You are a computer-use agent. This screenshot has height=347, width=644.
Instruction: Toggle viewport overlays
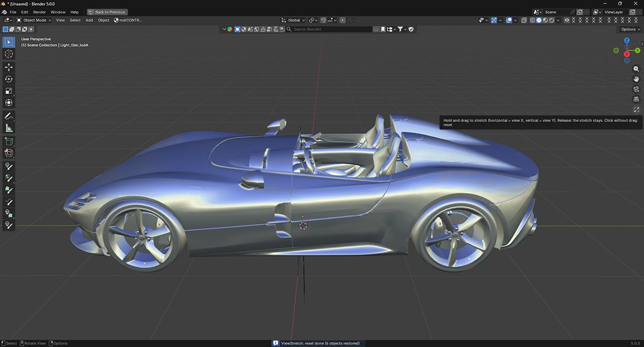509,20
